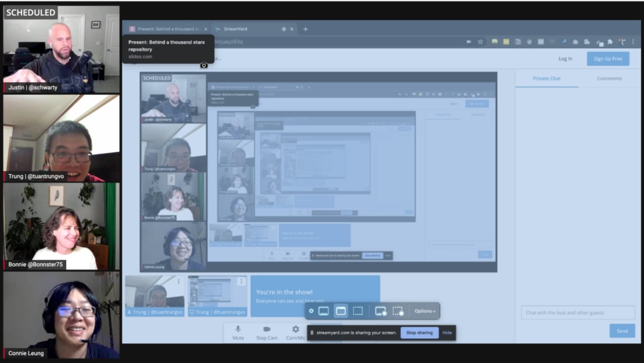Click the SCHEDULED label over Justin's video
This screenshot has height=363, width=644.
(x=31, y=13)
